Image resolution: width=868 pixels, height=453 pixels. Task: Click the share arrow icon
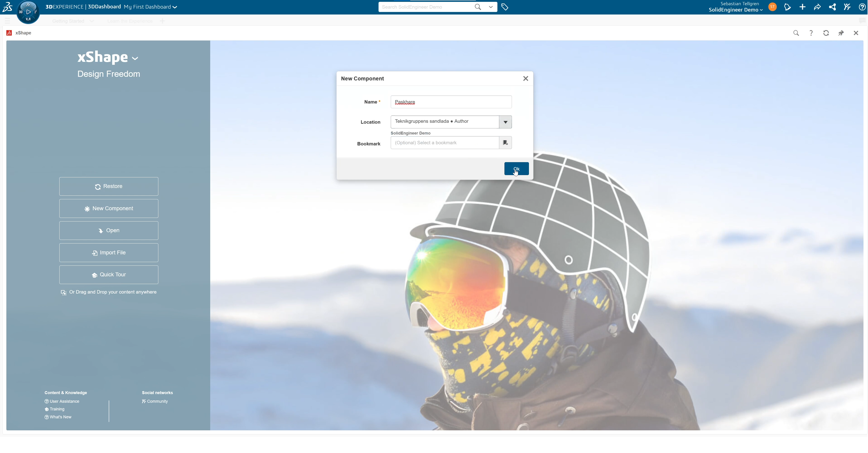click(x=817, y=7)
